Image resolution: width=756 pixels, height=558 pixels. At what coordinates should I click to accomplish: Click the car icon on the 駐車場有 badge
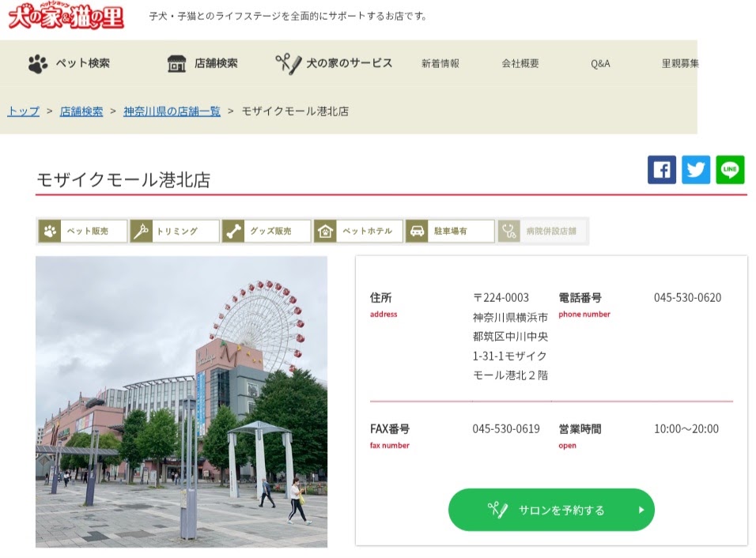tap(417, 232)
